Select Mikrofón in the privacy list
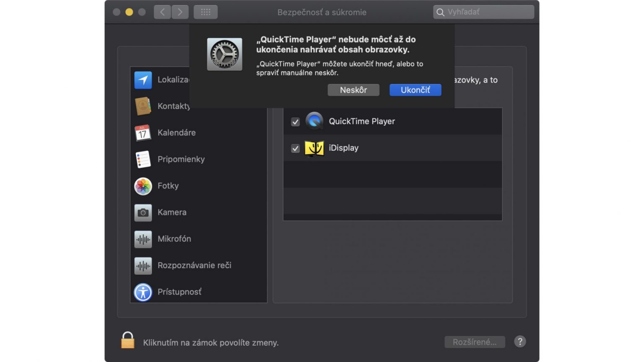 (198, 239)
